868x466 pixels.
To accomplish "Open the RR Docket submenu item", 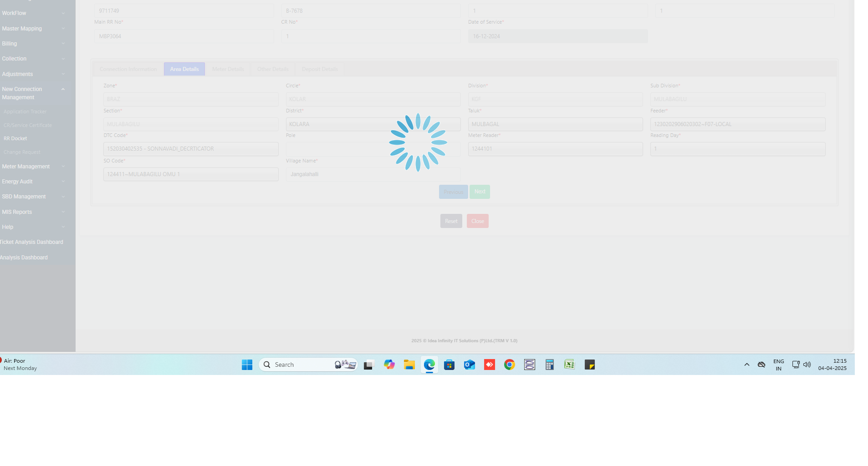I will coord(15,138).
